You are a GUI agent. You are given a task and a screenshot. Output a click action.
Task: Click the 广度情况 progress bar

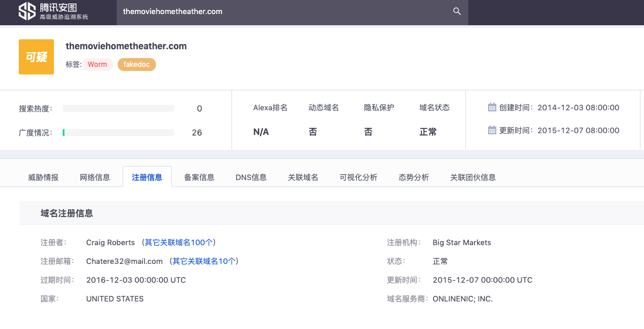(118, 133)
